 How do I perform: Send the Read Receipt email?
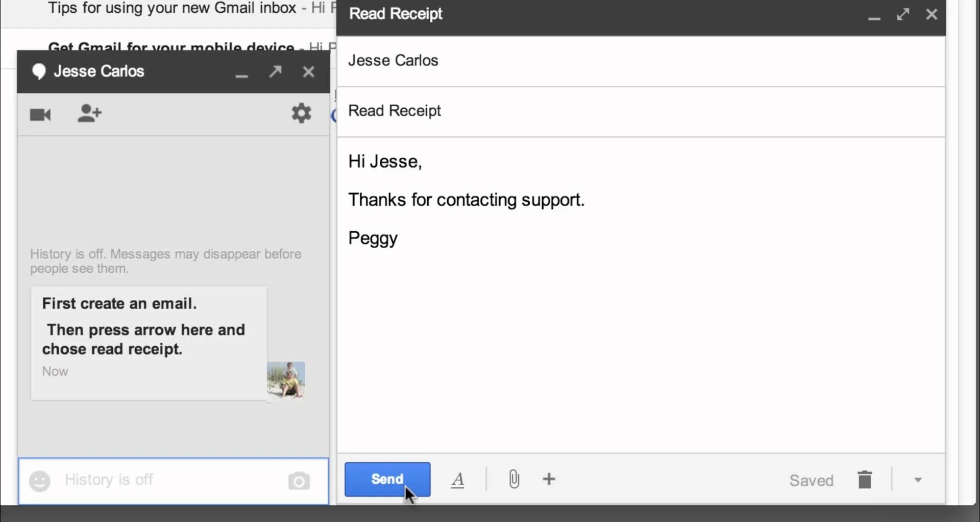(x=387, y=479)
